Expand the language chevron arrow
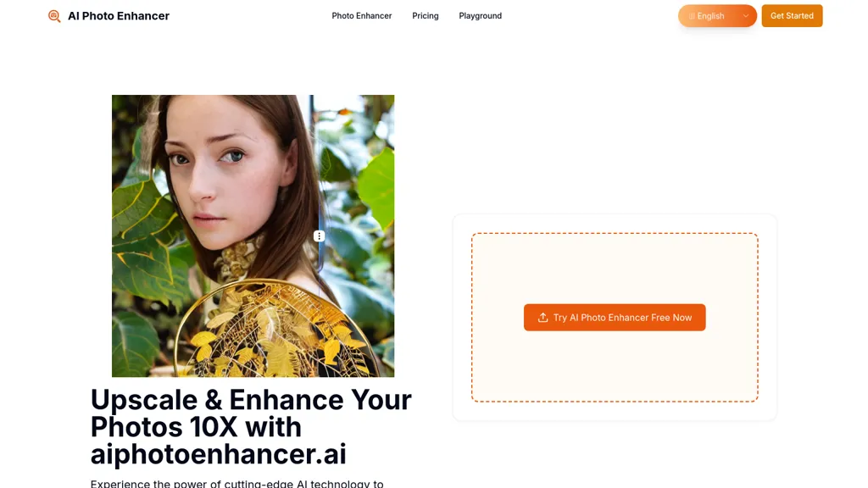Image resolution: width=868 pixels, height=488 pixels. (746, 16)
